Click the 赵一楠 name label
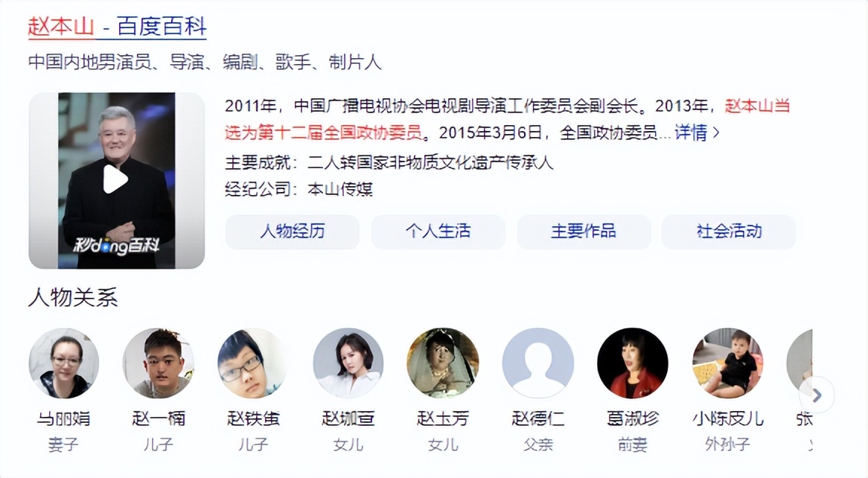Image resolution: width=868 pixels, height=478 pixels. 159,418
